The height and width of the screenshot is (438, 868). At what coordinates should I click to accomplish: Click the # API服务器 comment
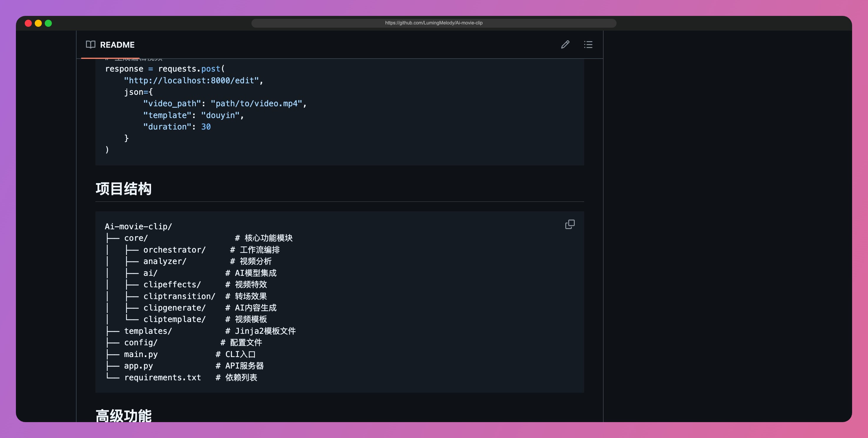point(240,366)
